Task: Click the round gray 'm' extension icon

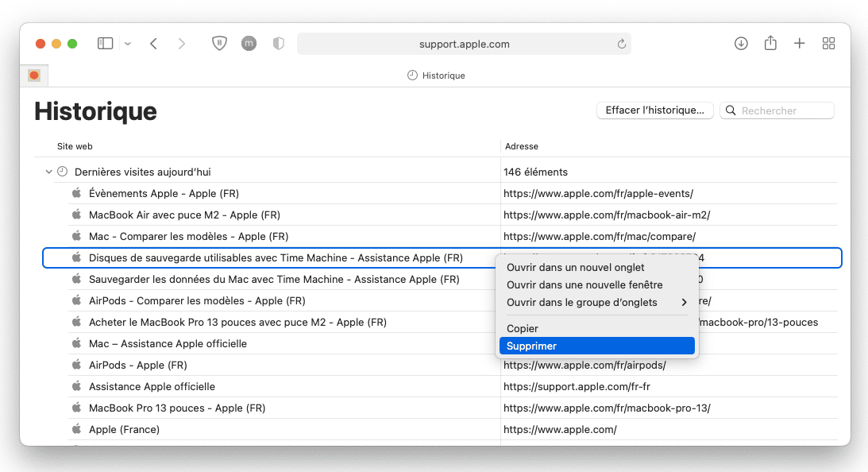Action: coord(249,43)
